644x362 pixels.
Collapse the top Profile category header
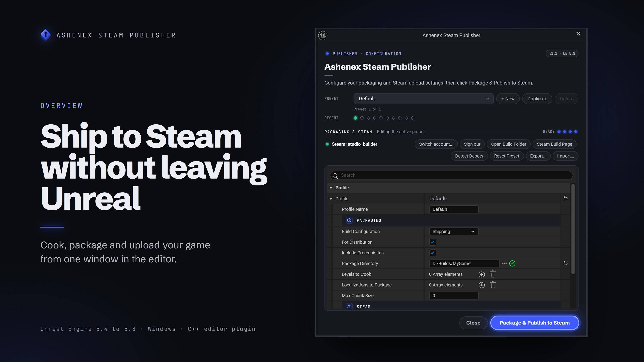331,188
